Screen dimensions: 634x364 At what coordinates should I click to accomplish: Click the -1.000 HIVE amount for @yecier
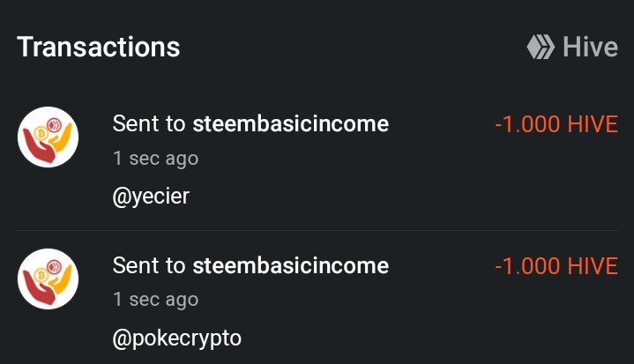tap(556, 124)
